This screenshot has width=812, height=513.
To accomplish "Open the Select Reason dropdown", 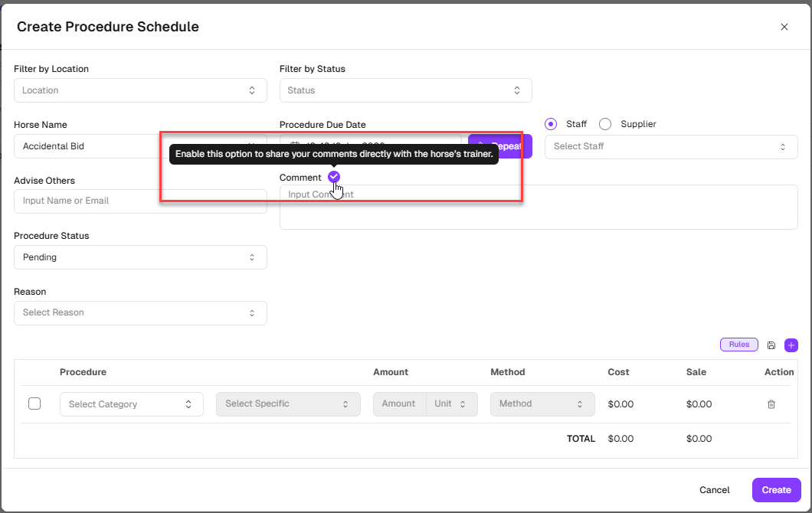I will coord(140,312).
